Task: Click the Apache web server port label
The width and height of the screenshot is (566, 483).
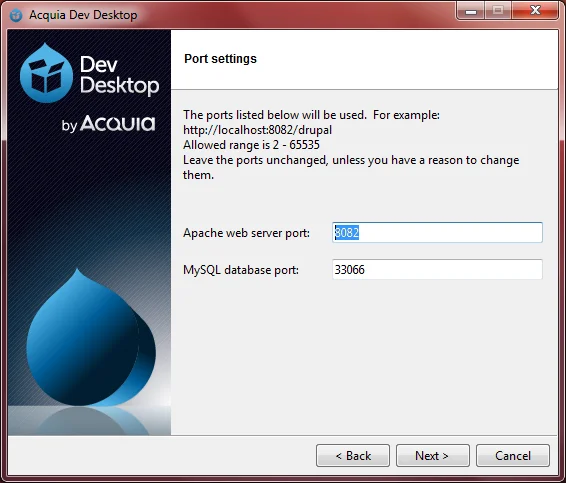Action: 247,233
